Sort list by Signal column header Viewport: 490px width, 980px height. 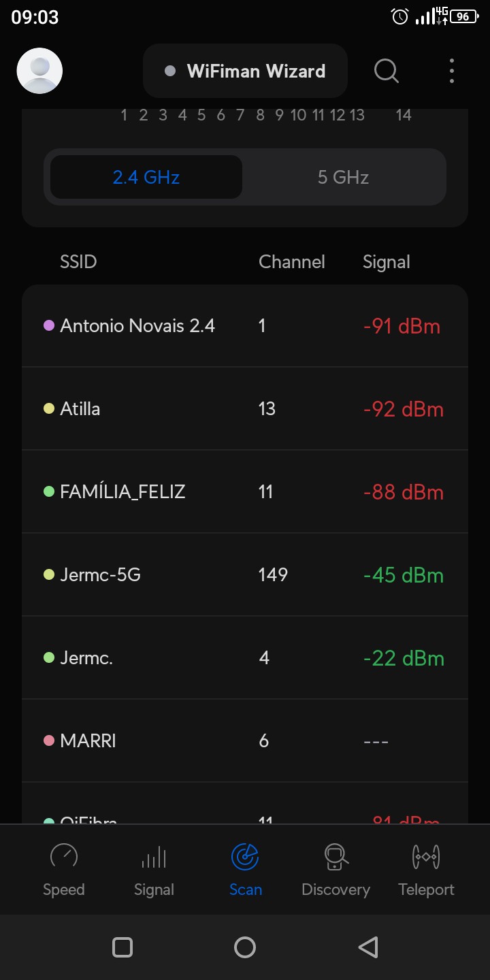coord(386,262)
